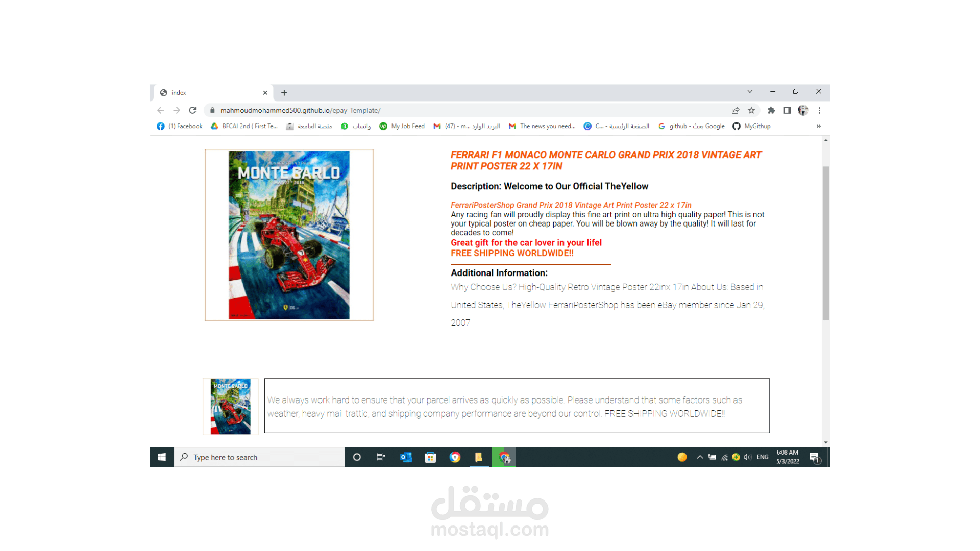Click the Ferrari F1 Monaco poster title
Viewport: 980px width, 551px height.
coord(606,160)
